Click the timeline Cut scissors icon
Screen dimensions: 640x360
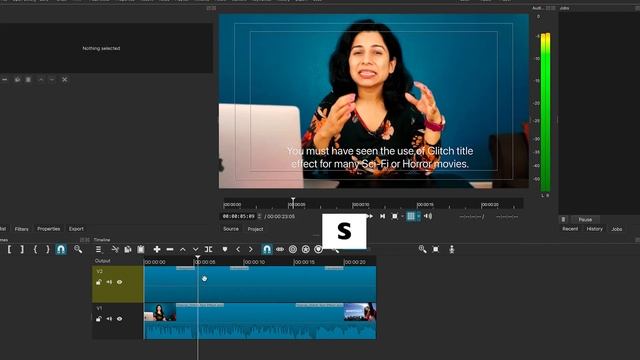(x=115, y=249)
